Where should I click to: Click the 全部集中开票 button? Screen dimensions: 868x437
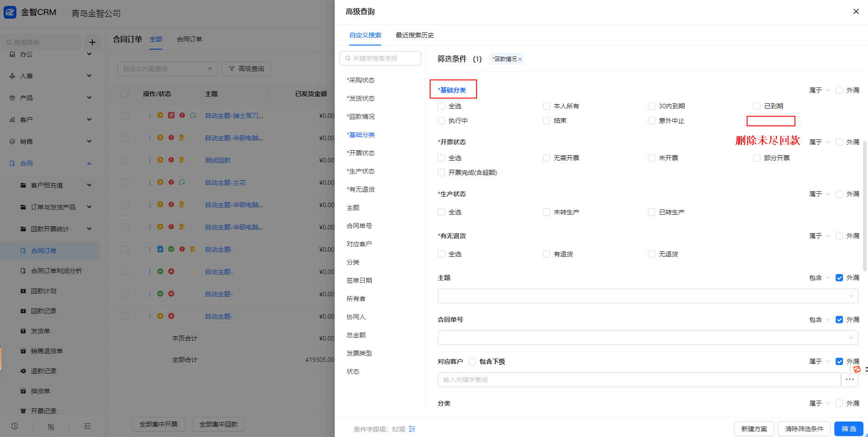click(x=158, y=424)
